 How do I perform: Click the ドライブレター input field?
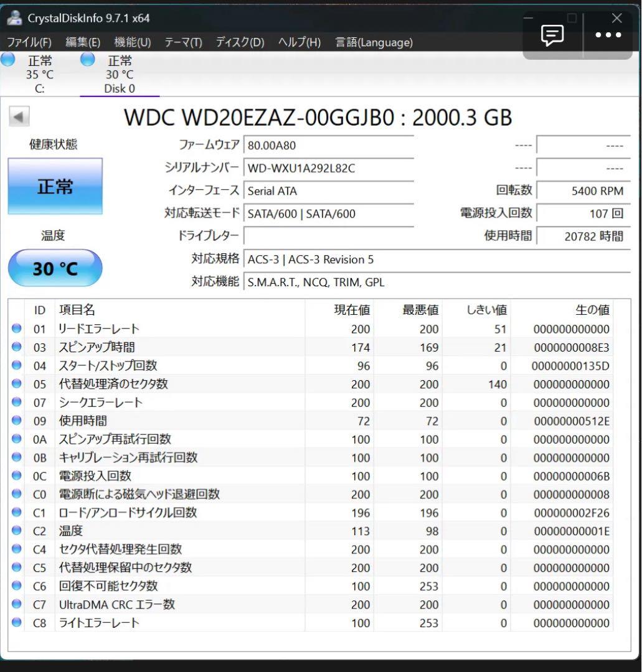click(329, 236)
